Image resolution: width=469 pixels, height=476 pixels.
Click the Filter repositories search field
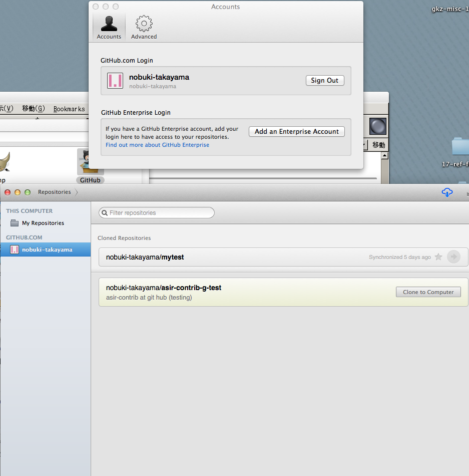coord(157,213)
